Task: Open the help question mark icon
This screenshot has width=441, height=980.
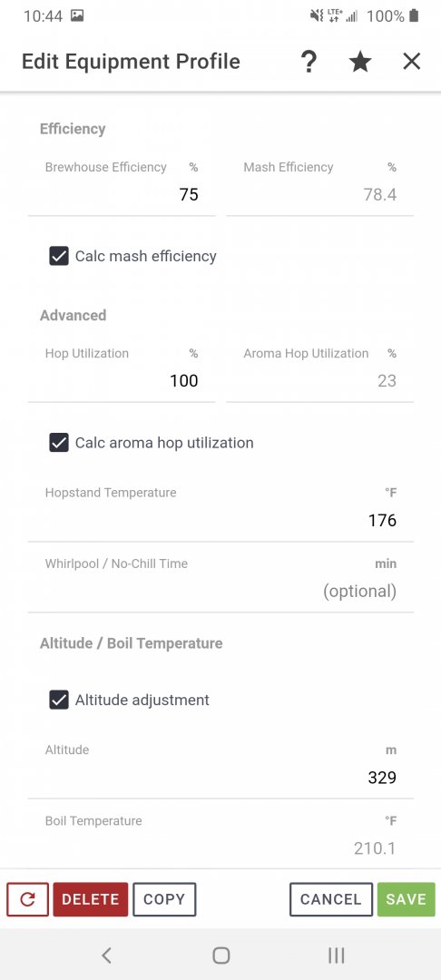Action: pos(309,62)
